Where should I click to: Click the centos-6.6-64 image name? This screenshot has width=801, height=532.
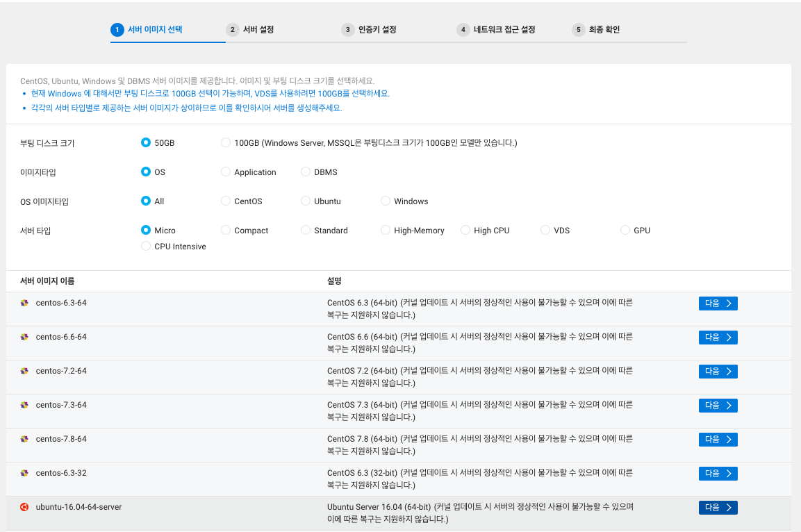click(x=61, y=337)
